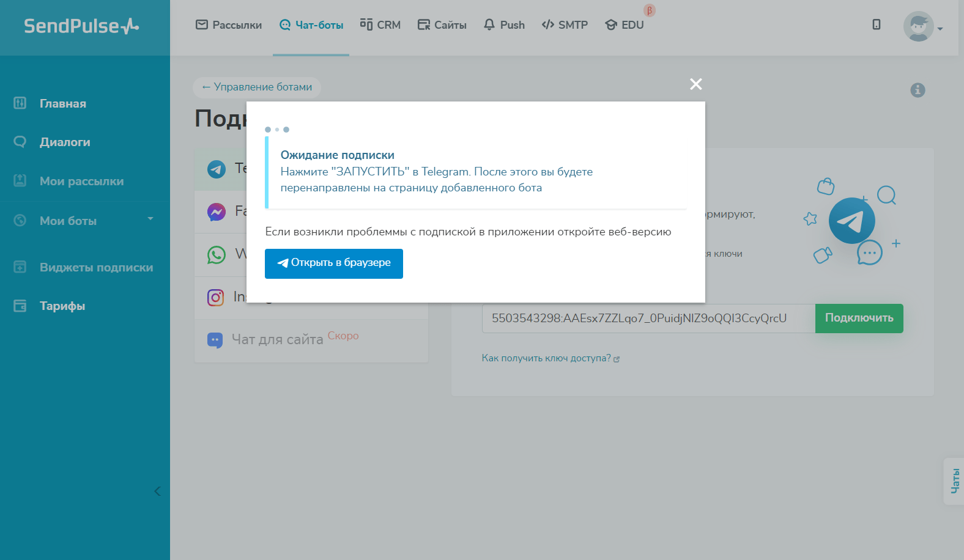
Task: Click the SendPulse logo
Action: 81,26
